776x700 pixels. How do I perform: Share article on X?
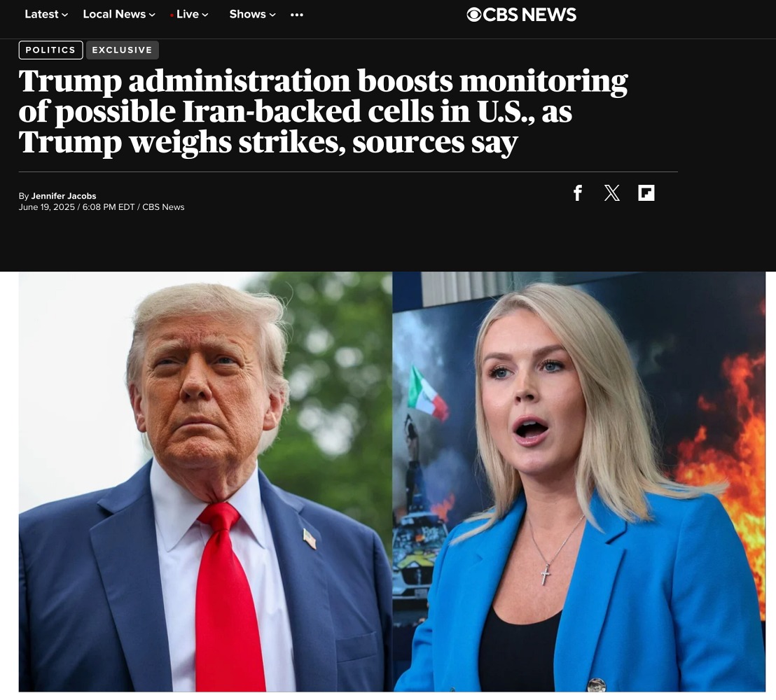tap(611, 193)
